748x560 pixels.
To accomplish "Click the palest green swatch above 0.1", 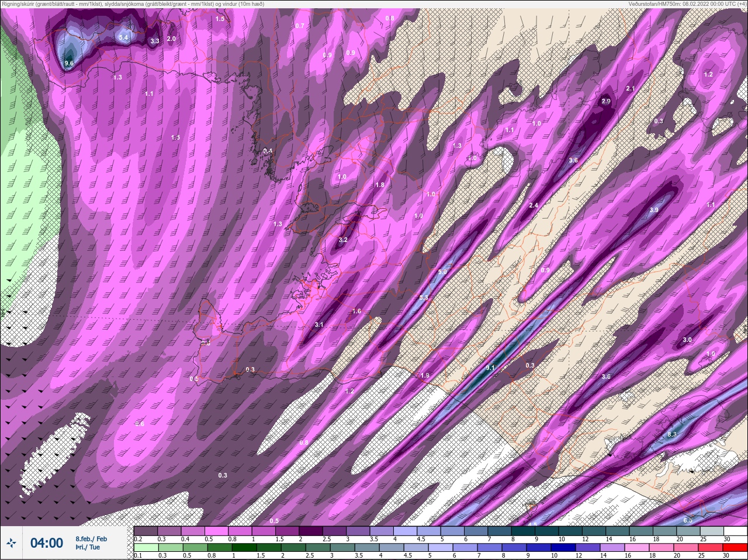I will pos(145,548).
